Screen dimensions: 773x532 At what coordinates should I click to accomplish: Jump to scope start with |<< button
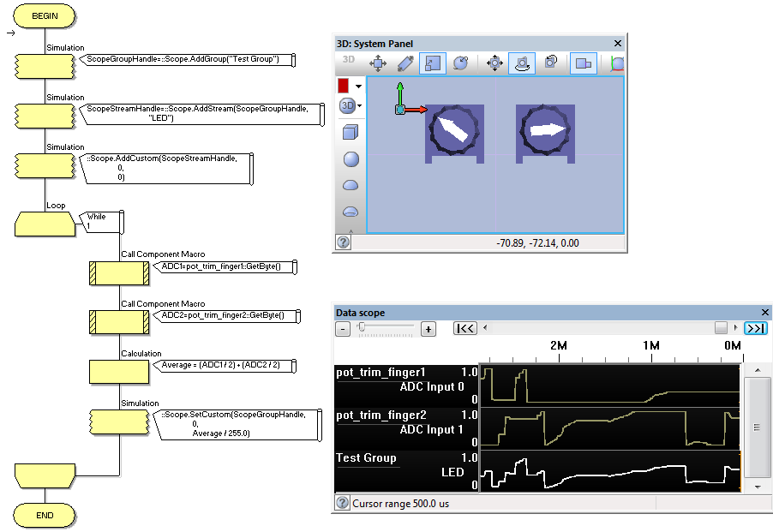pyautogui.click(x=464, y=328)
